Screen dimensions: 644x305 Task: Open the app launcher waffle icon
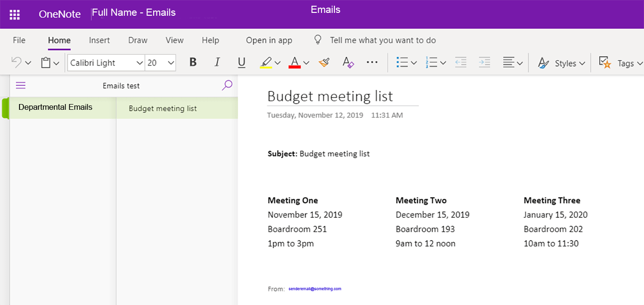pos(15,15)
